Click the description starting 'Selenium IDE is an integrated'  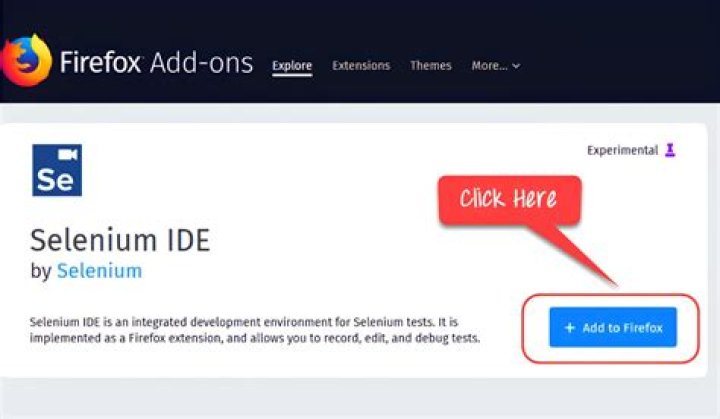pyautogui.click(x=255, y=330)
